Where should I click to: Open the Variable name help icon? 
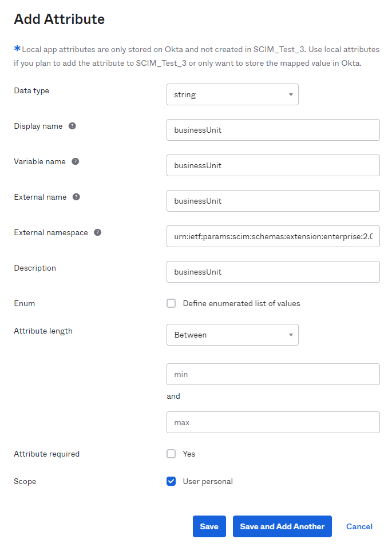click(75, 161)
